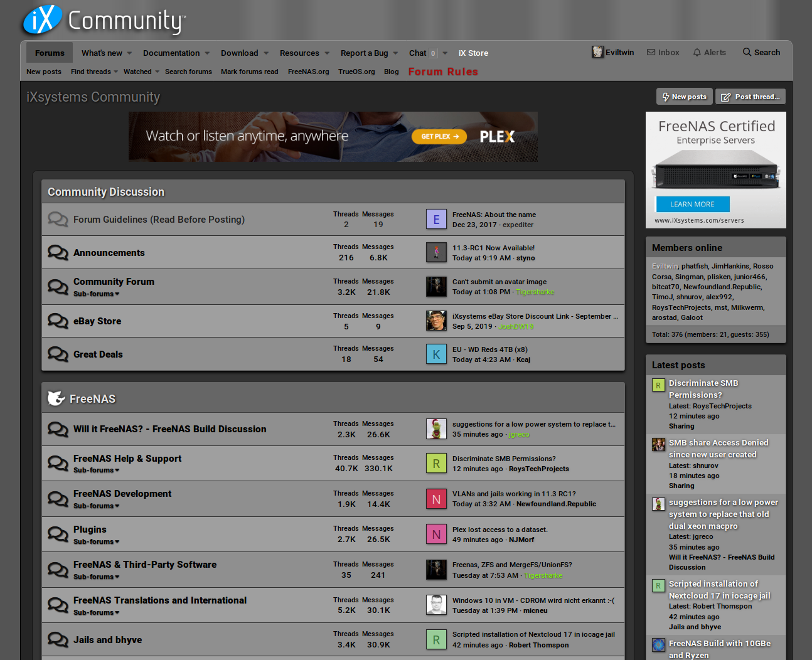Open Eviltwin user avatar in navbar
This screenshot has width=812, height=660.
[597, 52]
